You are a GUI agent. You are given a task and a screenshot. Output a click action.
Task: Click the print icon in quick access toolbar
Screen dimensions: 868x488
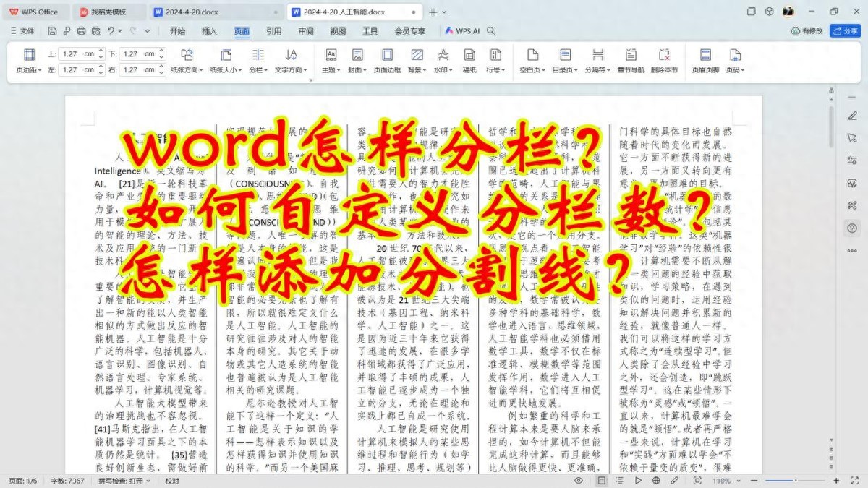point(80,31)
